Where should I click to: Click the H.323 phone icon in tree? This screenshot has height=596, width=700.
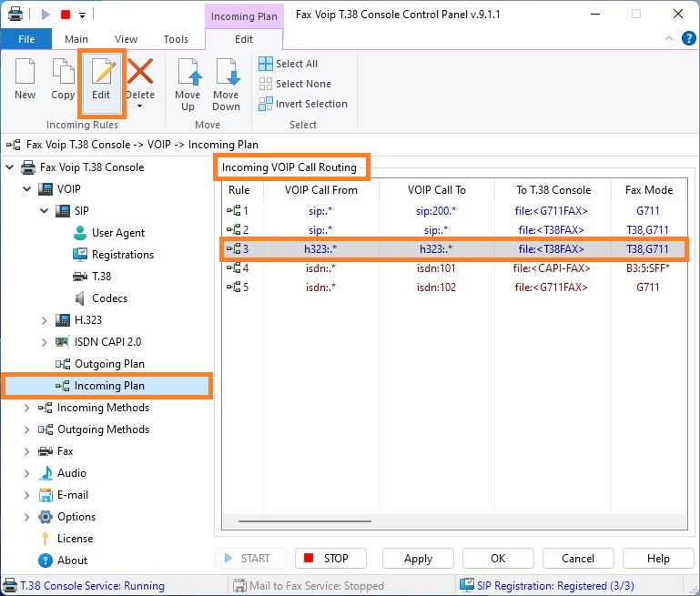coord(63,320)
